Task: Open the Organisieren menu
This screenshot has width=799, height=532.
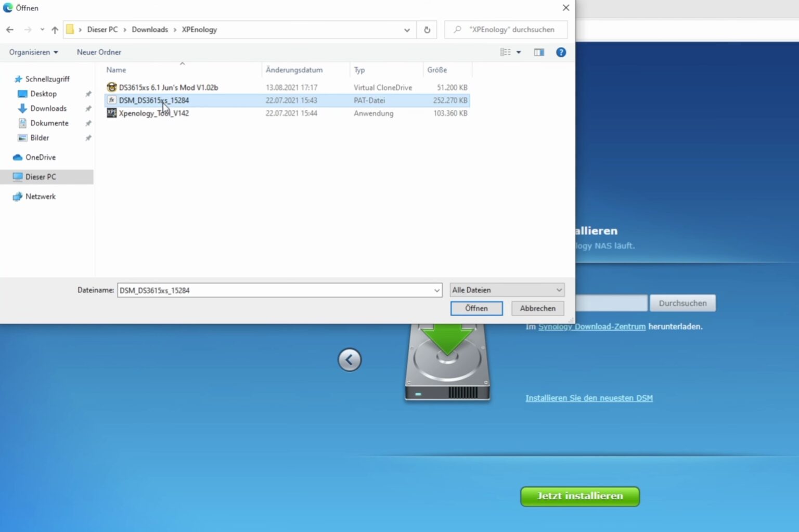Action: point(32,52)
